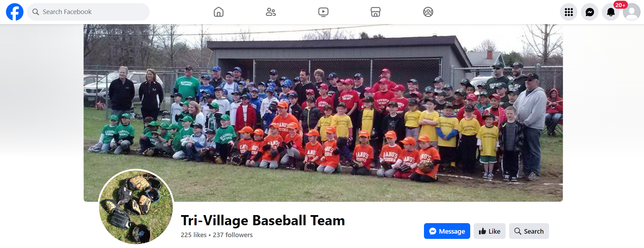
Task: Click the Facebook logo icon
Action: 15,12
